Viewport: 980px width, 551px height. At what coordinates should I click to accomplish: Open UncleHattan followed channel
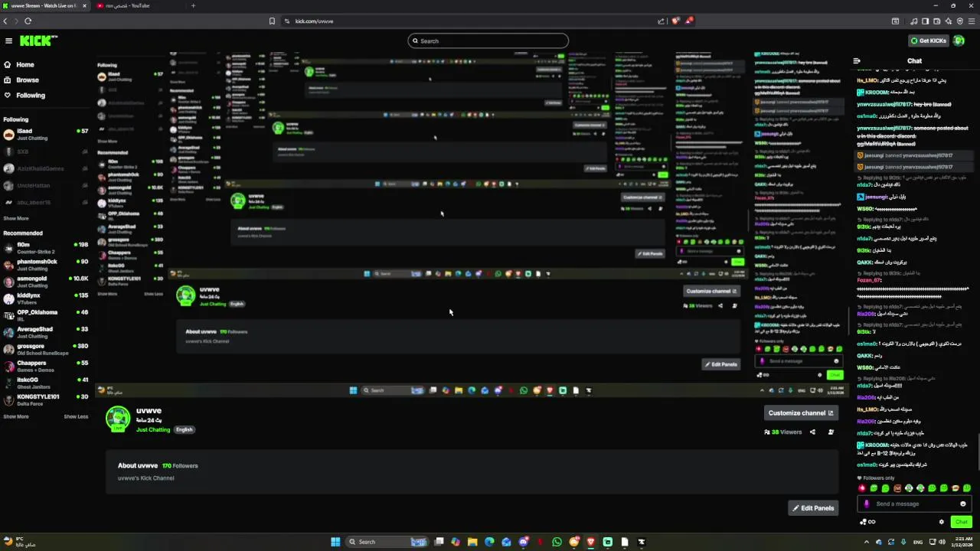pos(46,185)
